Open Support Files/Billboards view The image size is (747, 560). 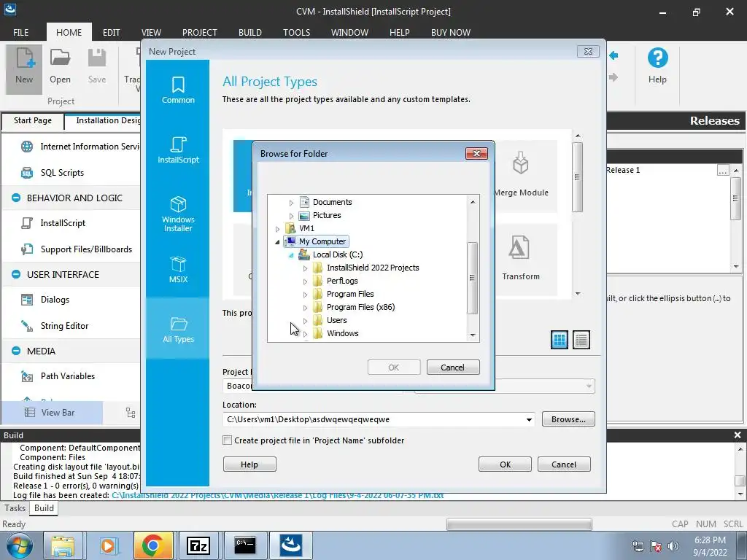[x=76, y=249]
